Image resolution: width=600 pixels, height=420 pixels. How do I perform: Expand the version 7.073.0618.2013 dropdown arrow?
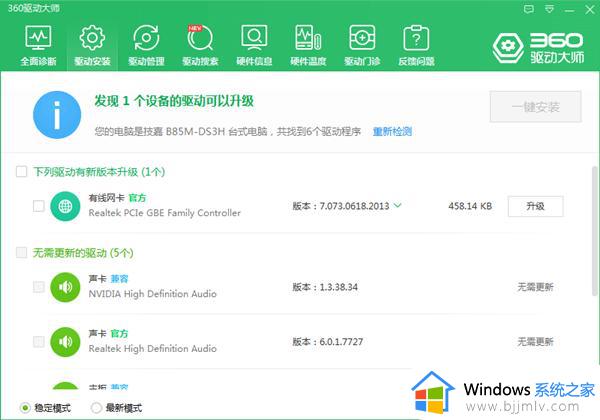coord(398,206)
